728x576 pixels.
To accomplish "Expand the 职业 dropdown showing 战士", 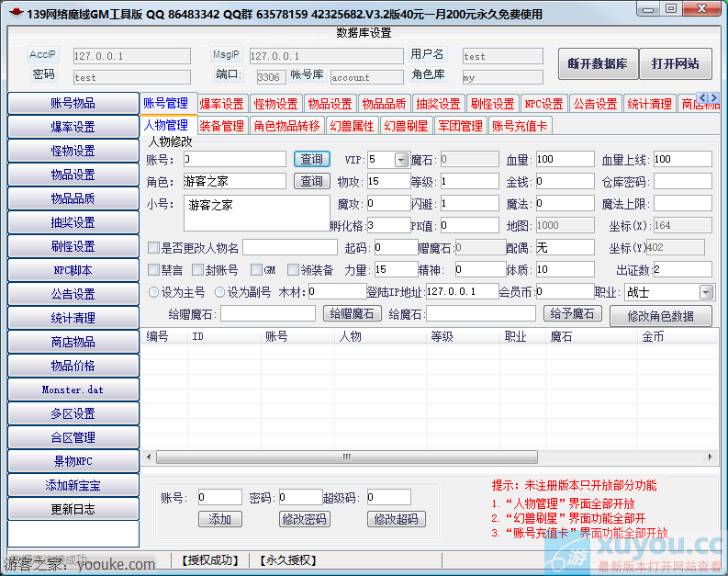I will (706, 292).
